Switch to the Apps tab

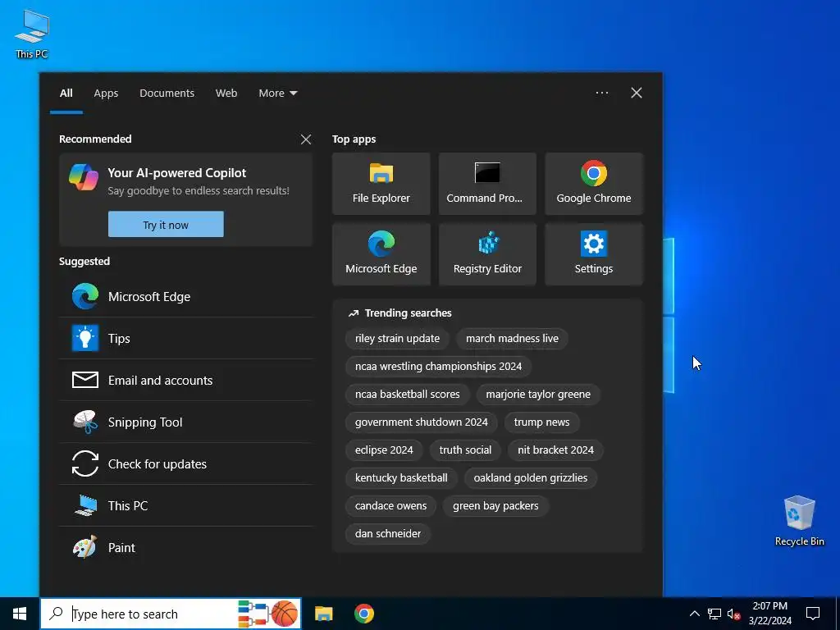(106, 94)
